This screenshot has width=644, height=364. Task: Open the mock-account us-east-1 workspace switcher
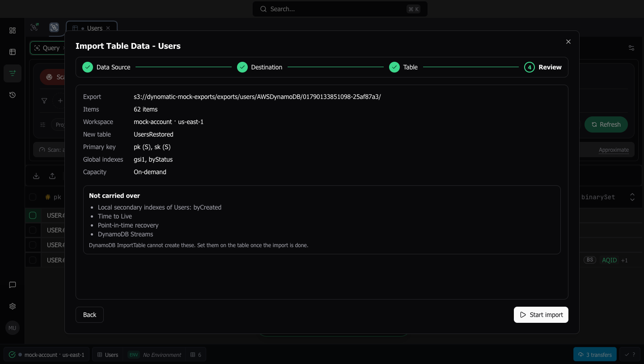click(x=47, y=355)
